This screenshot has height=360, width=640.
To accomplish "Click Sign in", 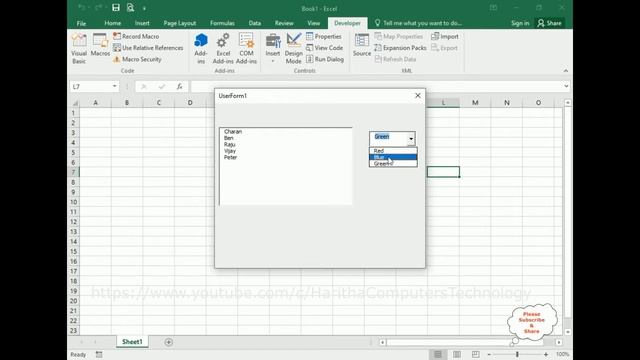I will pyautogui.click(x=520, y=23).
